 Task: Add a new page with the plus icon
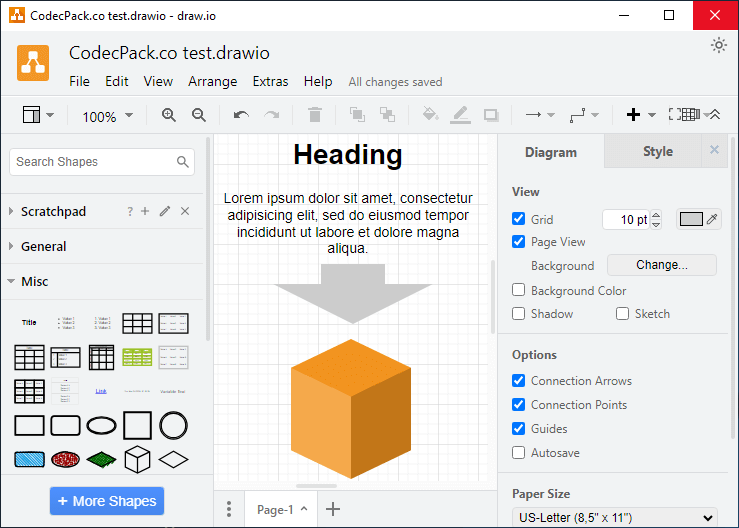point(333,509)
